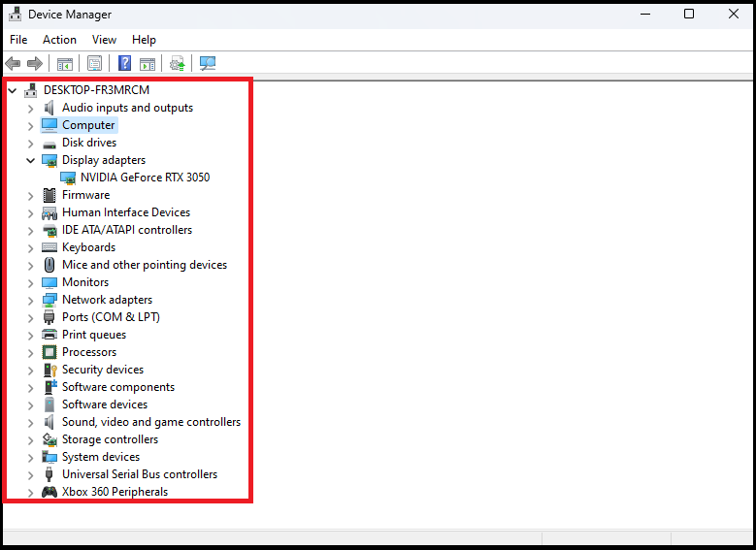This screenshot has height=550, width=756.
Task: Expand the Keyboards node chevron
Action: pyautogui.click(x=30, y=247)
